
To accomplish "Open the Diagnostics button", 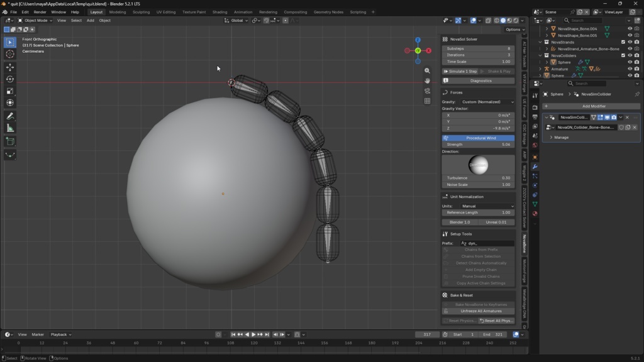I will click(x=481, y=81).
